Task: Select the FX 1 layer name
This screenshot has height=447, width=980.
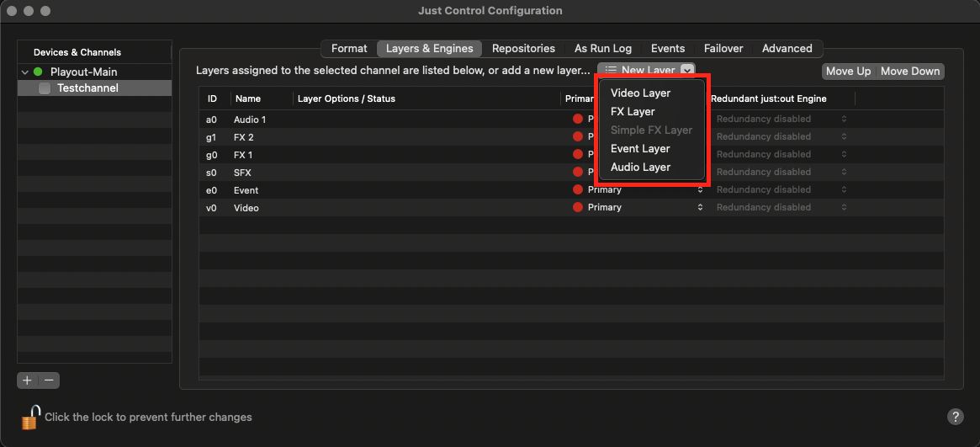Action: tap(243, 154)
